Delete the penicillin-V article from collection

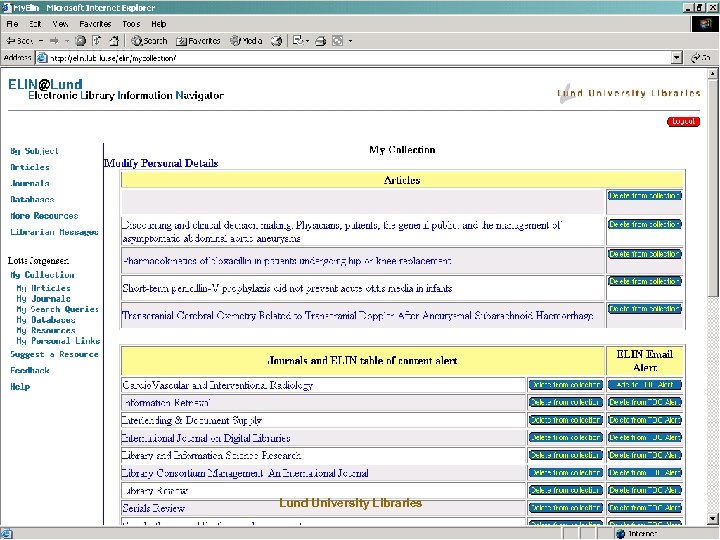pyautogui.click(x=645, y=281)
